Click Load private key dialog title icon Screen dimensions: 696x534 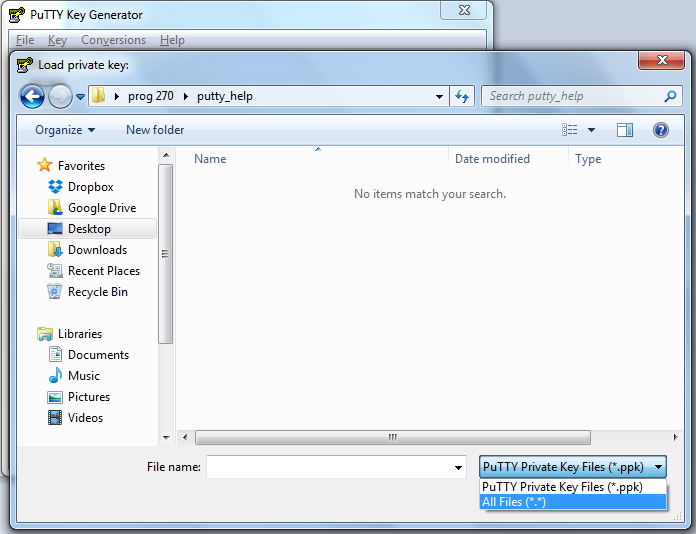[24, 65]
